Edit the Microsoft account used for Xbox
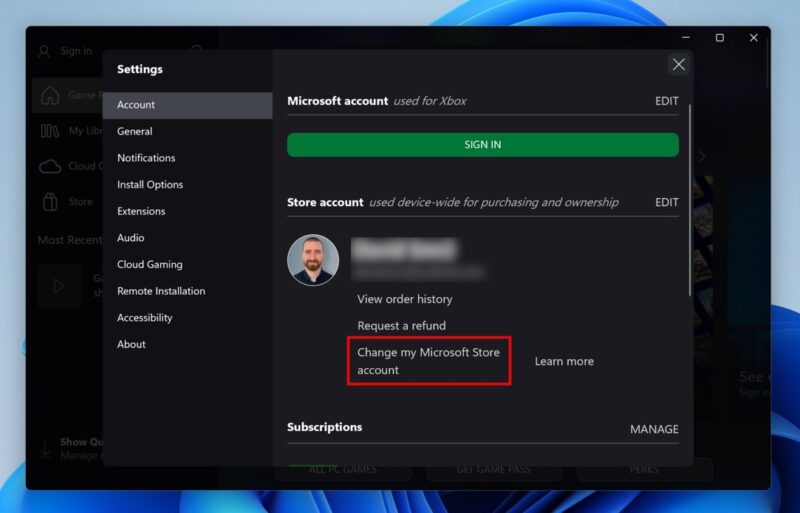The image size is (800, 513). pyautogui.click(x=667, y=101)
